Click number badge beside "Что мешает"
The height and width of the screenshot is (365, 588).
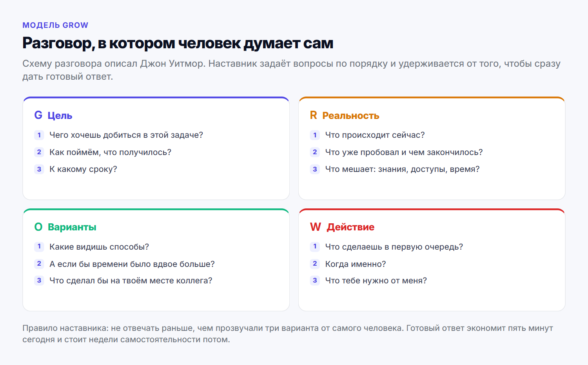[315, 169]
